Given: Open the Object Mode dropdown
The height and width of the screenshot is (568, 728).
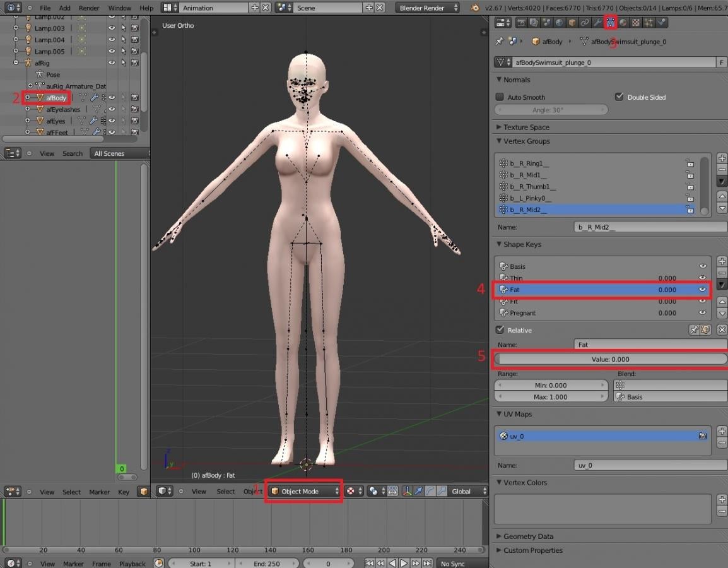Looking at the screenshot, I should [305, 492].
